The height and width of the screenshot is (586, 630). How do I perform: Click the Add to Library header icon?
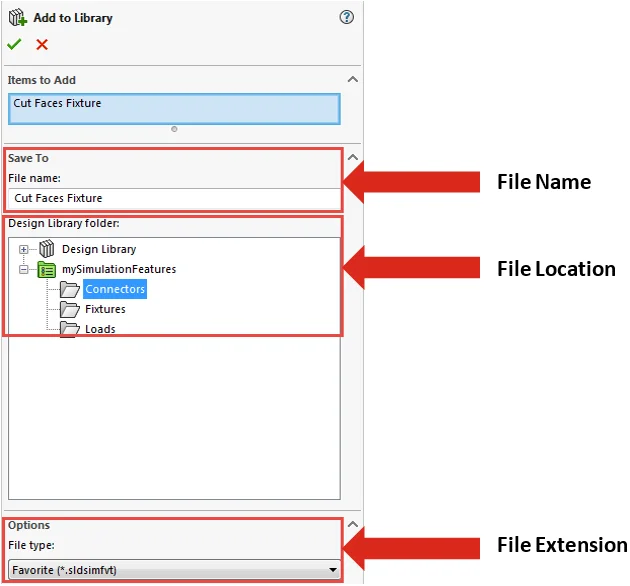(17, 17)
